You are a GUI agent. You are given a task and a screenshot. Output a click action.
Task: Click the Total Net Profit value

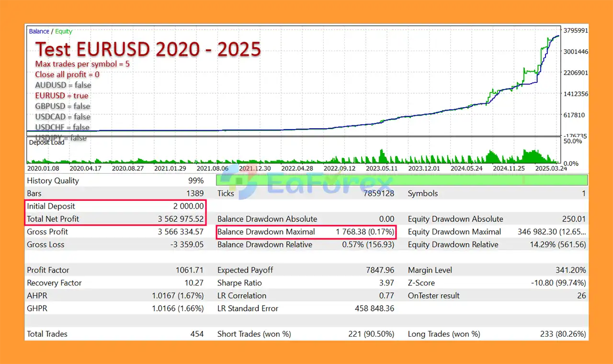coord(181,219)
